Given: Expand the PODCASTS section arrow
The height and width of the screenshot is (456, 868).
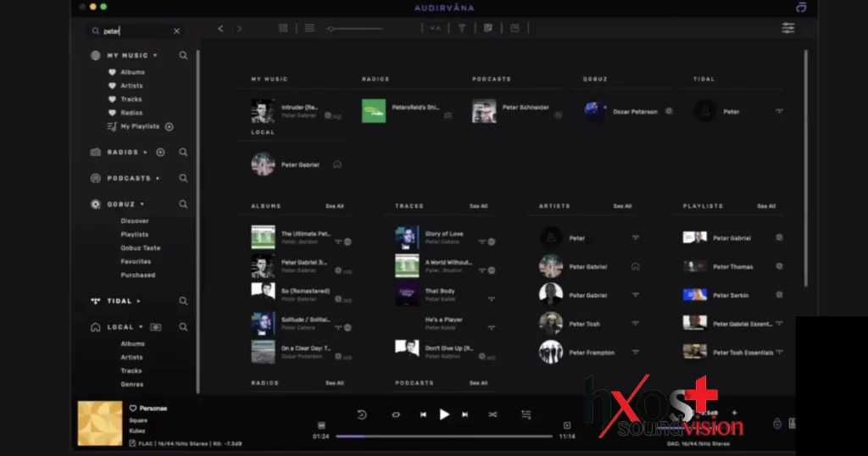Looking at the screenshot, I should 158,178.
